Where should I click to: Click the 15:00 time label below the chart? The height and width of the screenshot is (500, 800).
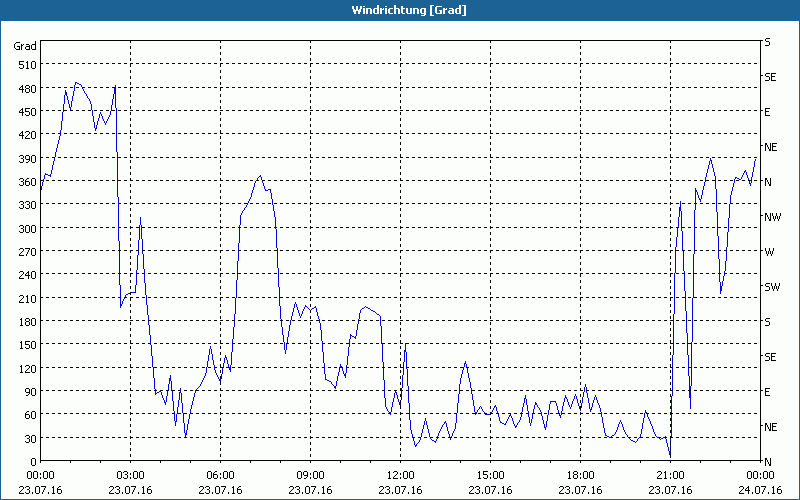[x=490, y=476]
